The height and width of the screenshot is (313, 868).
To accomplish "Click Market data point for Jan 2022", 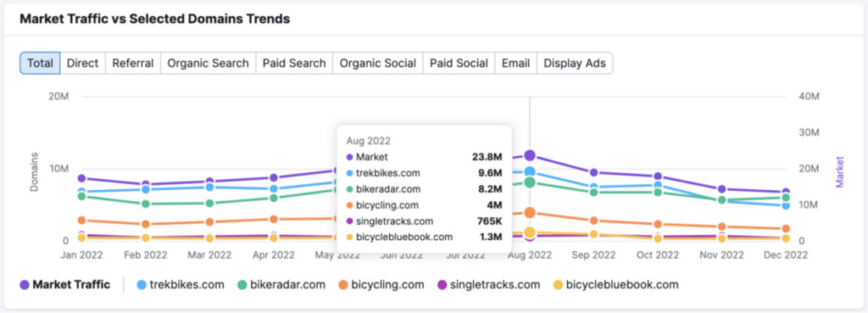I will [x=82, y=178].
